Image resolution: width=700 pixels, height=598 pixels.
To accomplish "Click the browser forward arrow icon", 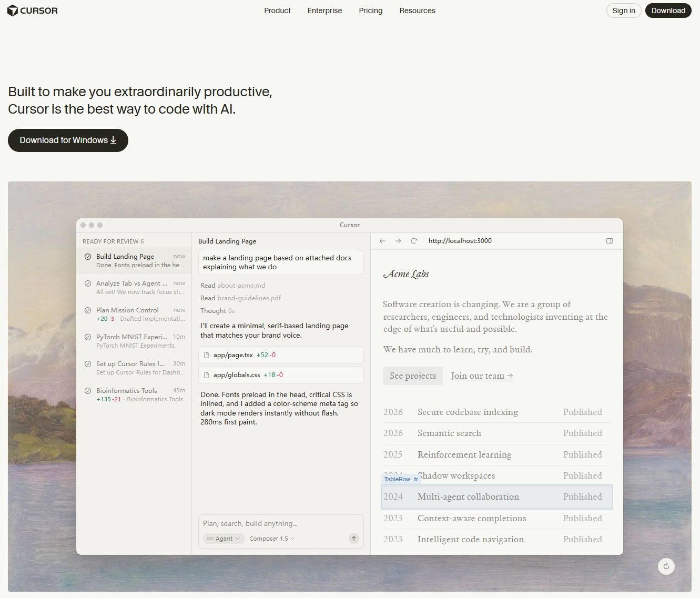I will pyautogui.click(x=398, y=241).
